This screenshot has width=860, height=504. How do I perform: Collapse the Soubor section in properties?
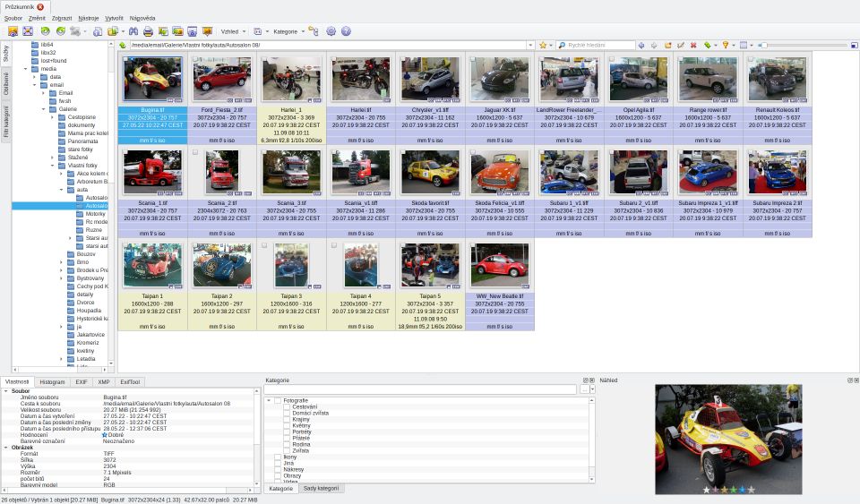6,391
